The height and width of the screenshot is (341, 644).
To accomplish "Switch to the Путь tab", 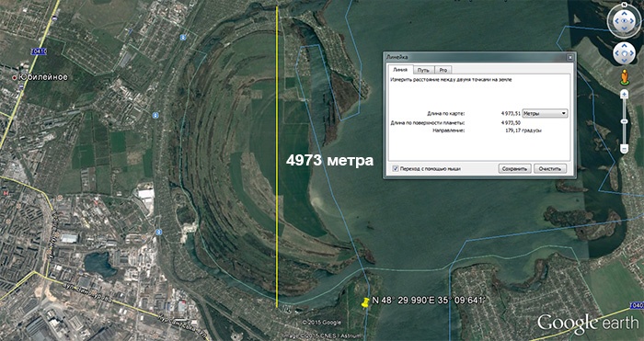I will [x=423, y=70].
